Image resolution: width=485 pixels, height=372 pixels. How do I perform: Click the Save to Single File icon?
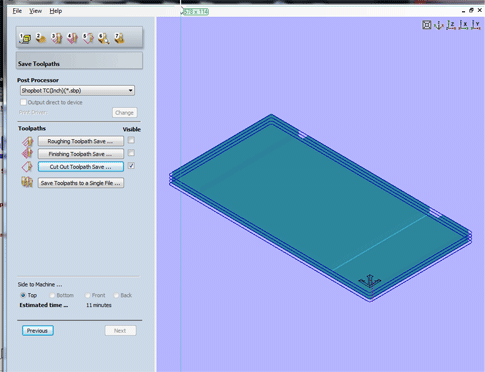(x=27, y=182)
